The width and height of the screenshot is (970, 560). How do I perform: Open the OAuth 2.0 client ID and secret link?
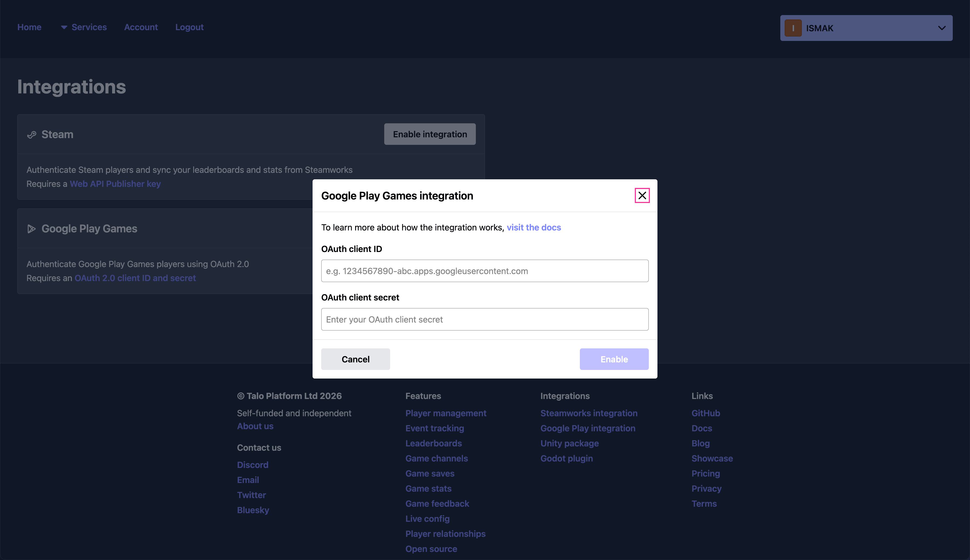click(x=135, y=278)
